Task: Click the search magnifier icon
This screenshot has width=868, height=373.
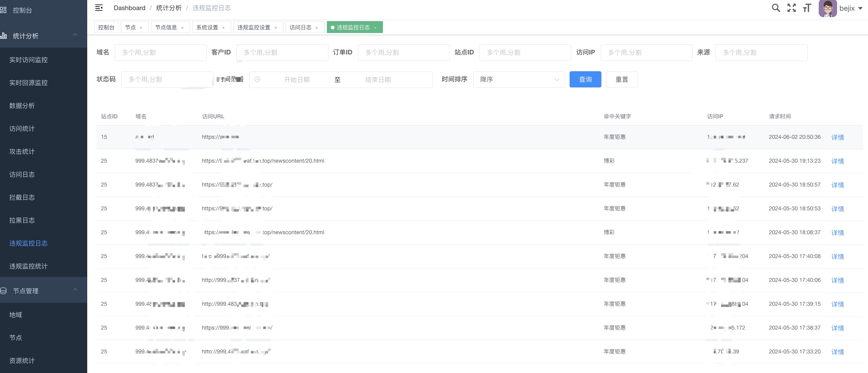Action: [775, 8]
